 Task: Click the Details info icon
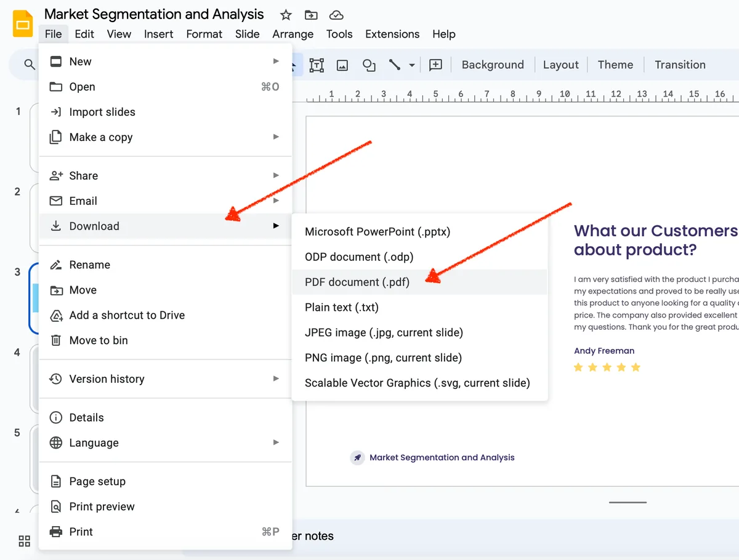click(56, 417)
